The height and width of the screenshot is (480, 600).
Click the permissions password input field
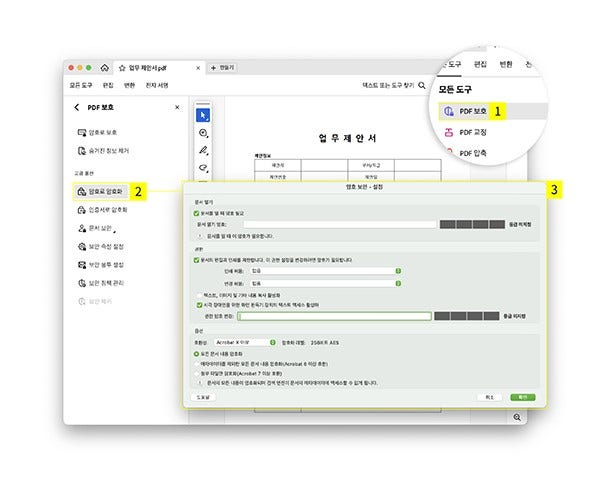(334, 316)
